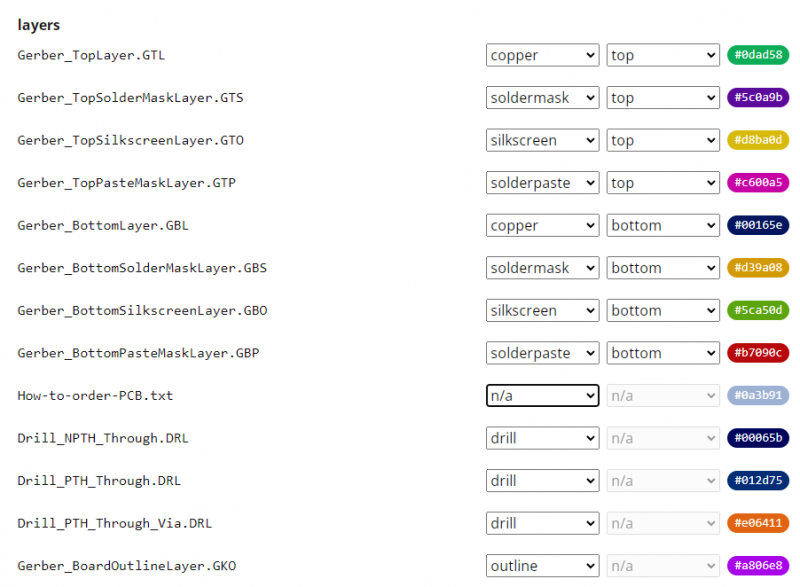The width and height of the screenshot is (800, 587).
Task: Open outline type dropdown for GKO layer
Action: click(542, 566)
